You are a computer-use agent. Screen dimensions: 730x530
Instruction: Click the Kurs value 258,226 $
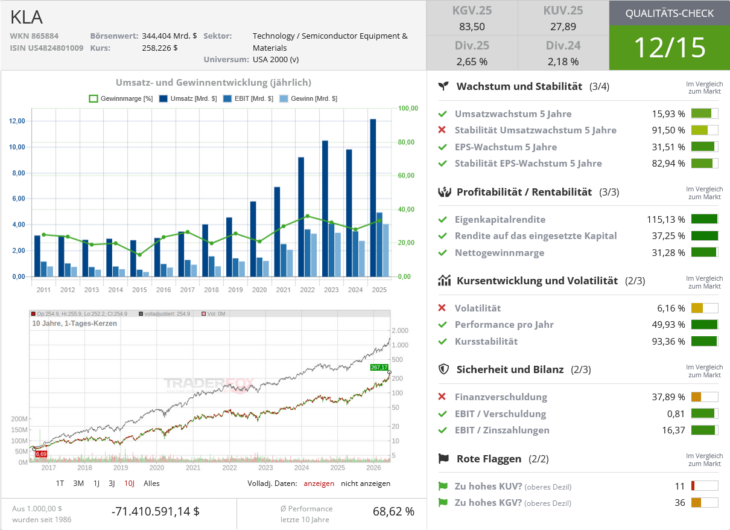click(160, 48)
